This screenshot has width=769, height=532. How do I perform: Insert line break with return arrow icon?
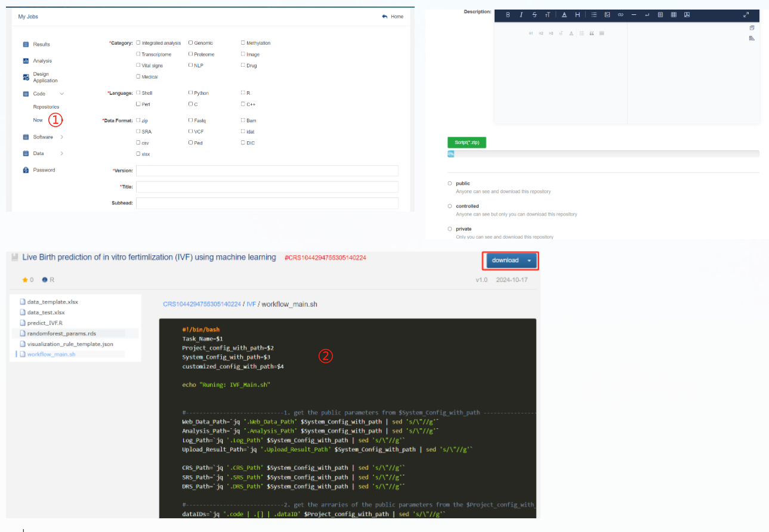pos(647,15)
